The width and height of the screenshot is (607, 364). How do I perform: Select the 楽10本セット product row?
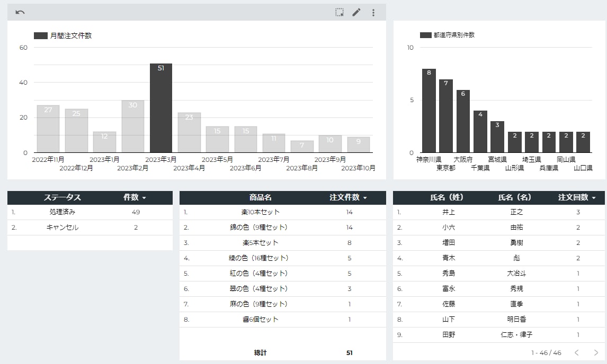click(x=283, y=212)
